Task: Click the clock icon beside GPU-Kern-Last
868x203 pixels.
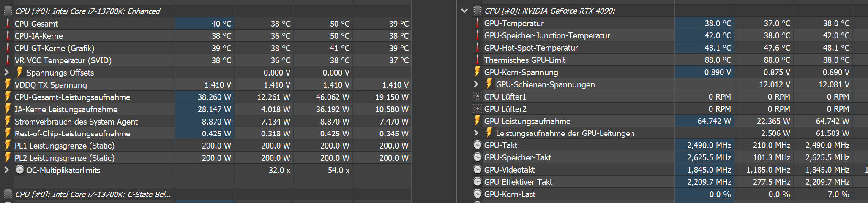Action: coord(478,194)
